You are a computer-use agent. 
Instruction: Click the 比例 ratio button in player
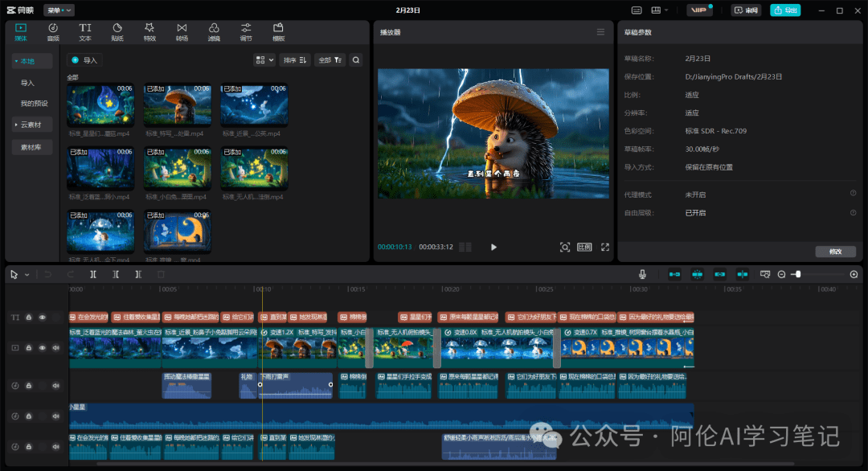click(584, 247)
